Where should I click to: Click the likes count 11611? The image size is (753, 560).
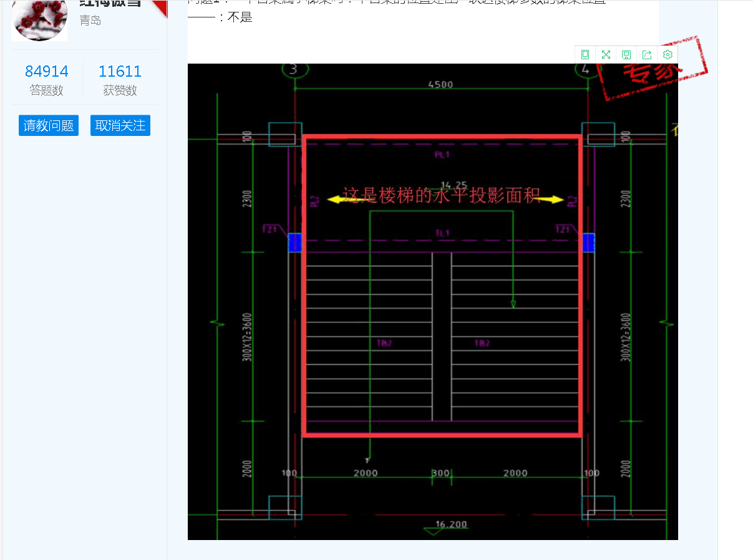point(120,71)
